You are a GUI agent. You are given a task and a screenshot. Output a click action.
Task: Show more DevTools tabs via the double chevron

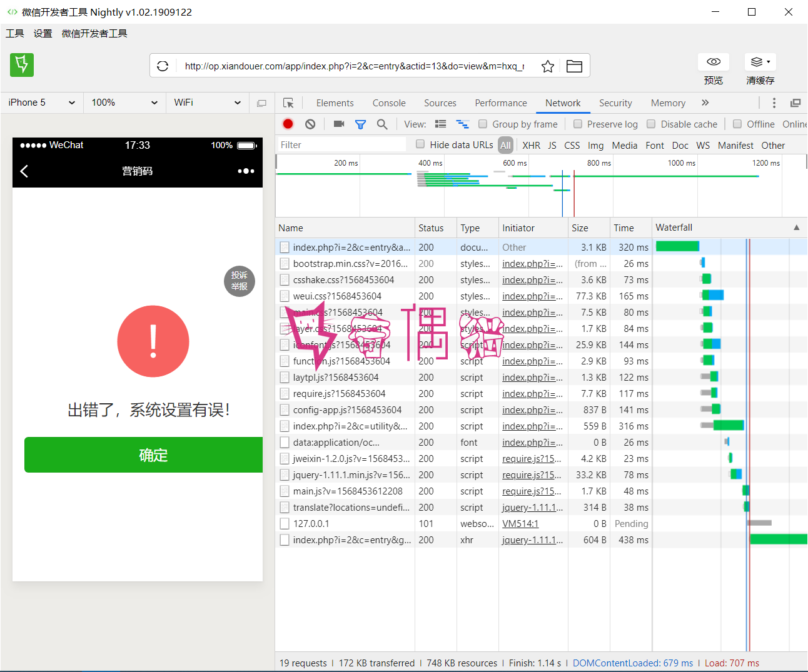point(705,103)
